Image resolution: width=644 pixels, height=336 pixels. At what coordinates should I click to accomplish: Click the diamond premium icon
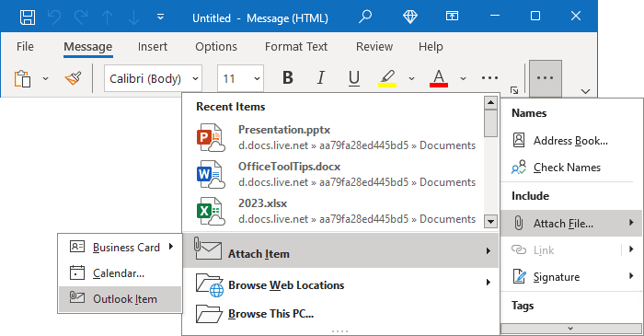(x=410, y=17)
